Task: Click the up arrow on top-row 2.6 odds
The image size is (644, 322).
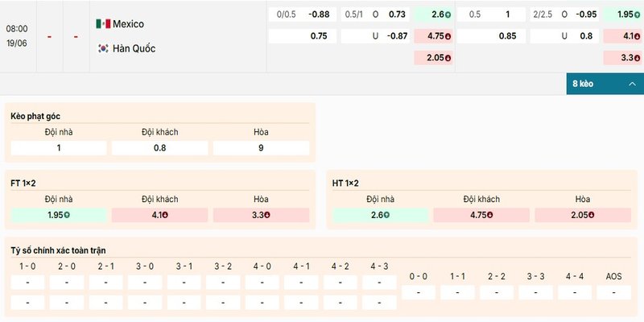Action: 448,14
